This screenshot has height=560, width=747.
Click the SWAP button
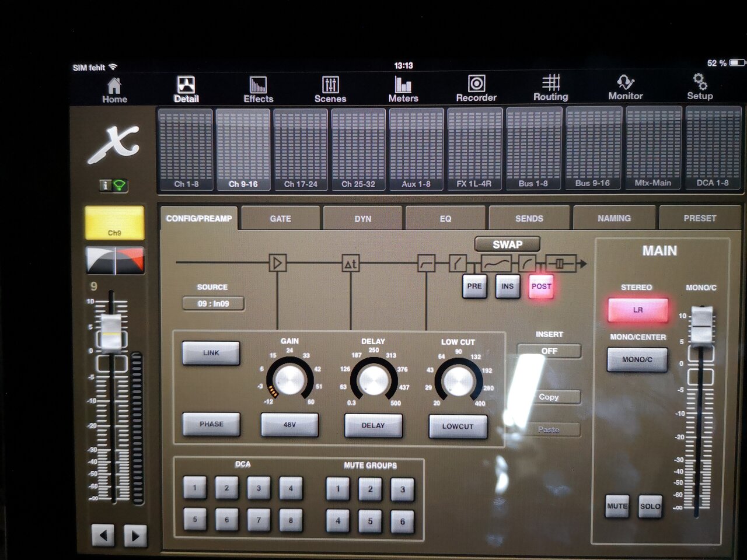point(507,244)
